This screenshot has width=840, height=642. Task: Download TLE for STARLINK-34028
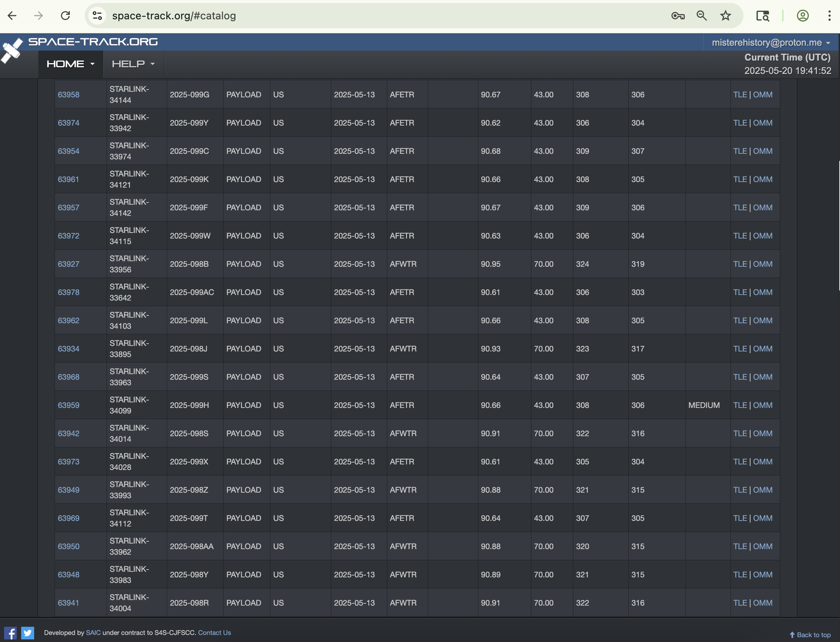(x=740, y=463)
